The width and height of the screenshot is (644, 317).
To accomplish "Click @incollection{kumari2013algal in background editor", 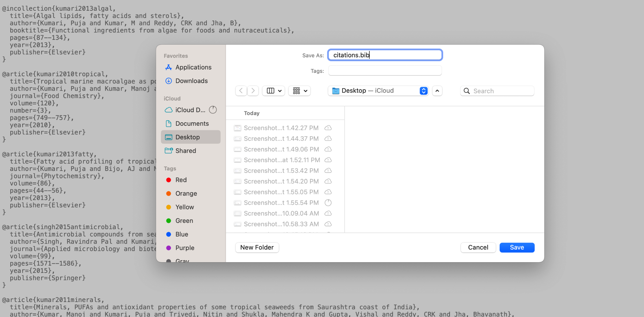I will [59, 8].
